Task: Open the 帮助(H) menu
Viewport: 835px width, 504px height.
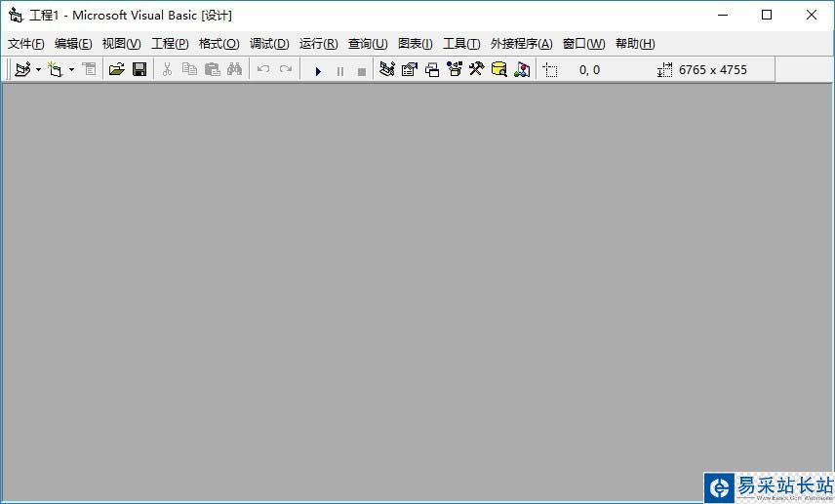Action: click(635, 44)
